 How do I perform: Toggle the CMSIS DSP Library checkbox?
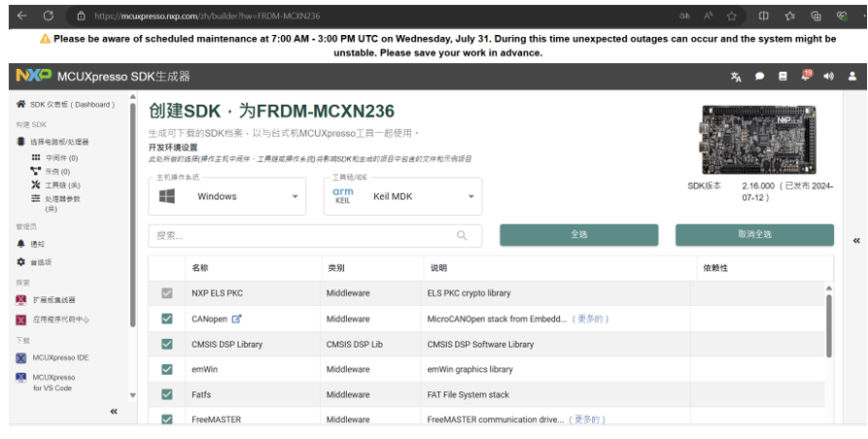click(x=167, y=344)
